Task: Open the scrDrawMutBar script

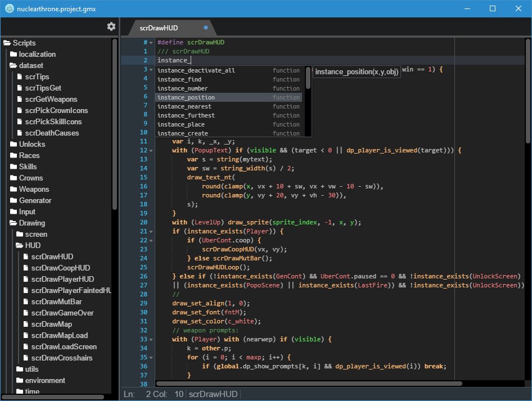Action: (x=53, y=301)
